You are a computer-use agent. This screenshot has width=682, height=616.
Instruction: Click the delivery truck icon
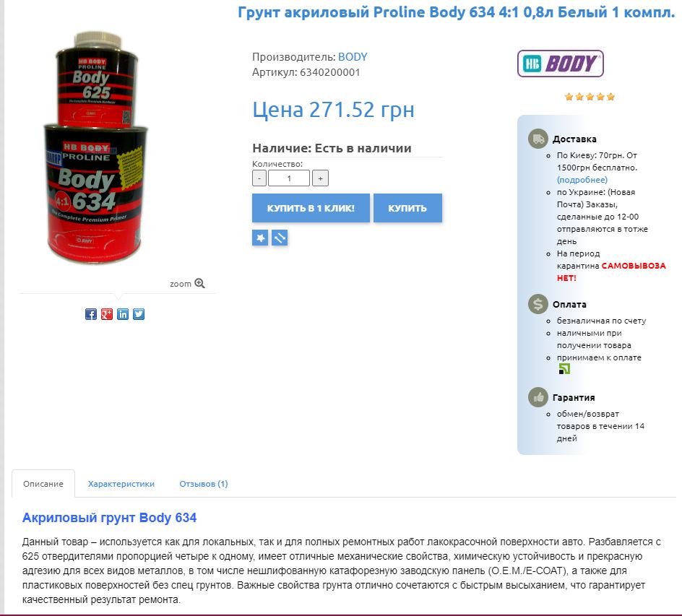point(538,139)
